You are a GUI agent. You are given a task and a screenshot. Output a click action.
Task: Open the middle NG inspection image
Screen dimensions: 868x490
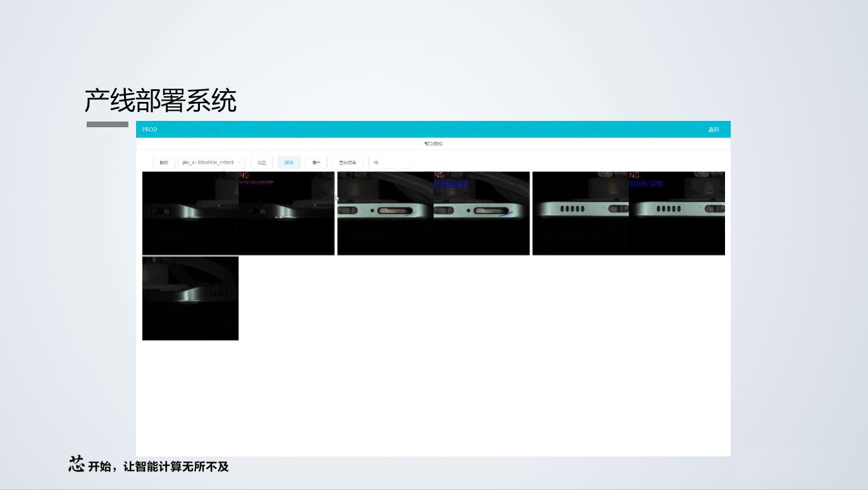pyautogui.click(x=433, y=213)
